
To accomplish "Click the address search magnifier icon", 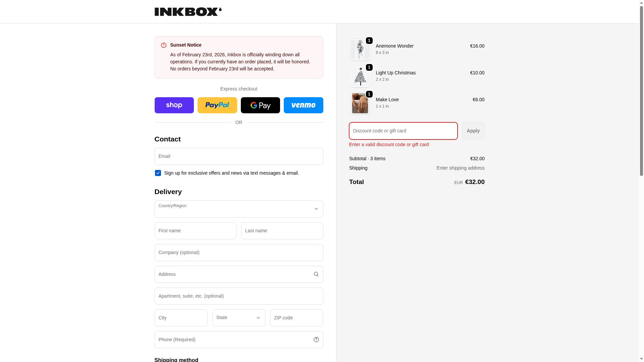I will coord(316,274).
